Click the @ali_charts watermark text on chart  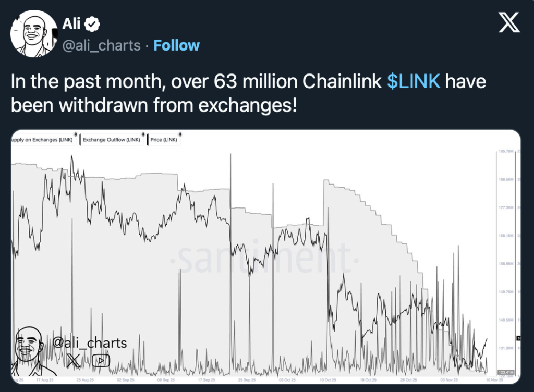coord(89,342)
